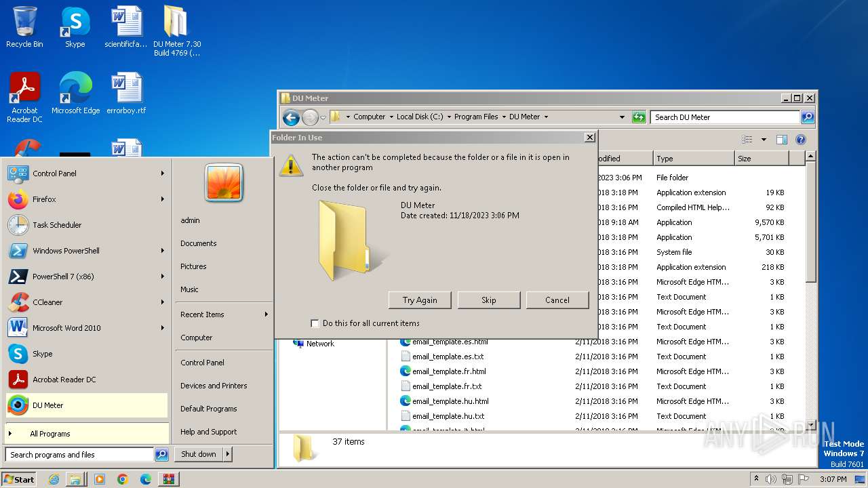Click the Windows Start button
The image size is (868, 488).
point(19,479)
